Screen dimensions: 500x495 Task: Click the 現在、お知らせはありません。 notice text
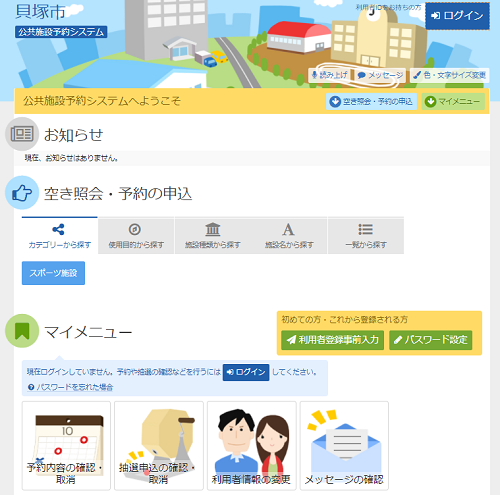71,158
